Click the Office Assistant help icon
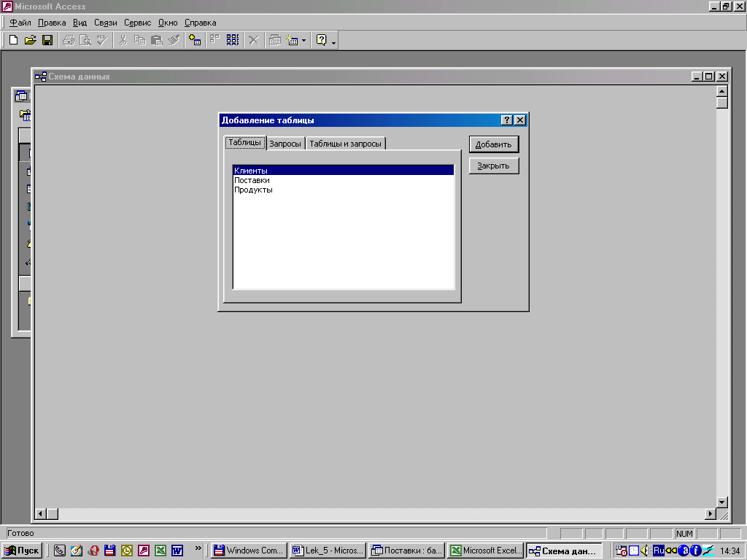 322,41
